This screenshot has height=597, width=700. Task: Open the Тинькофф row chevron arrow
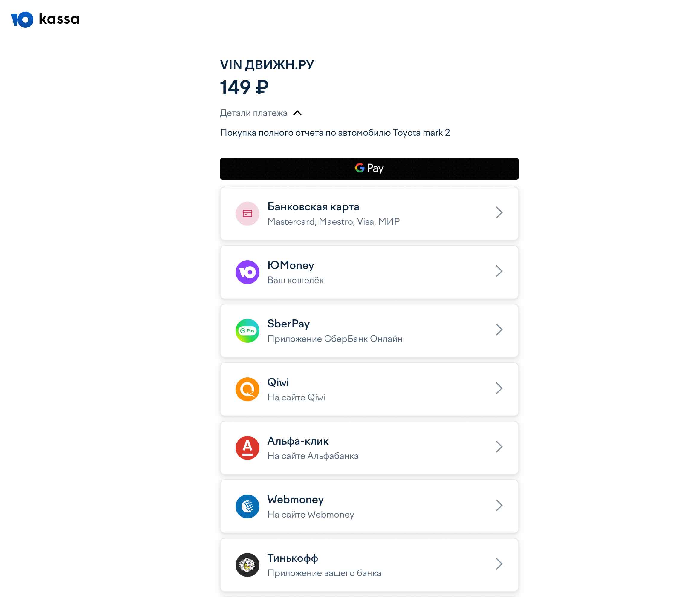[499, 564]
